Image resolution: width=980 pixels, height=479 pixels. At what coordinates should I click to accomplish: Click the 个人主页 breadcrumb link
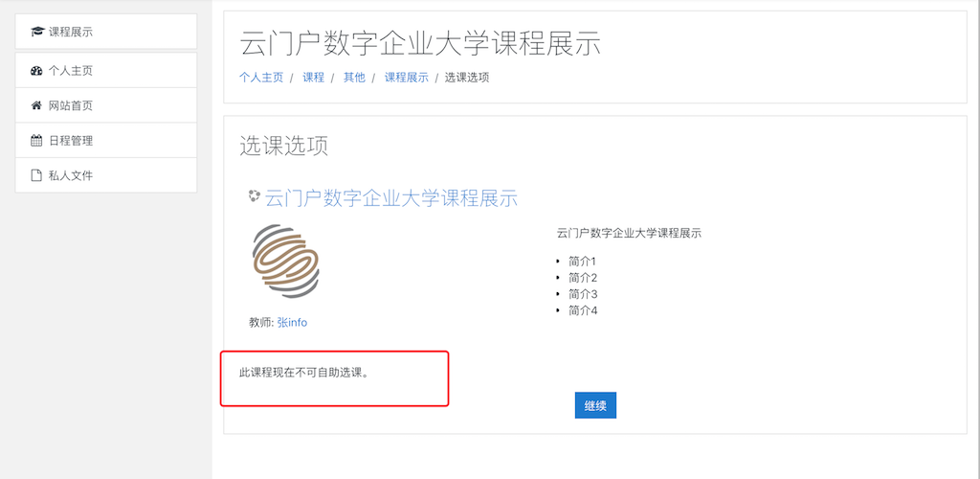[x=261, y=78]
